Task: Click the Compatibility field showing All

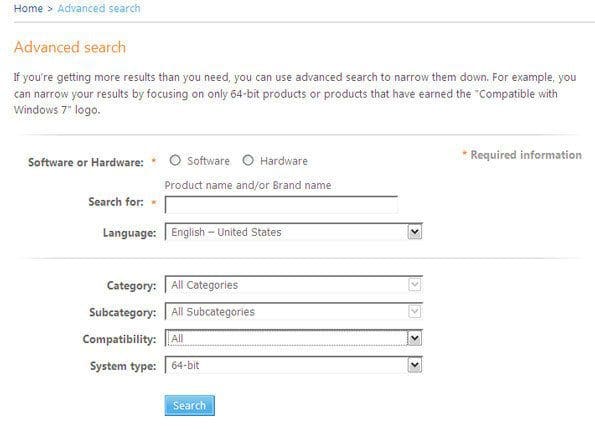Action: [294, 338]
